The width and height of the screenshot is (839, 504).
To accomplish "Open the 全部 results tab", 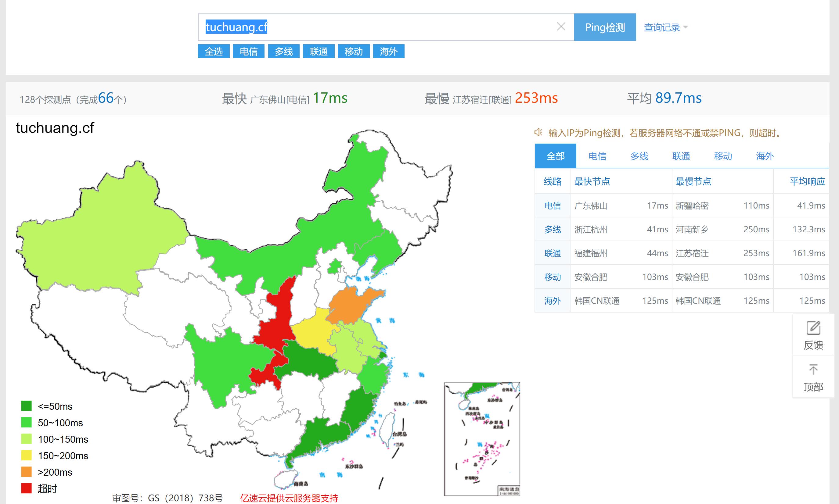I will (x=555, y=156).
